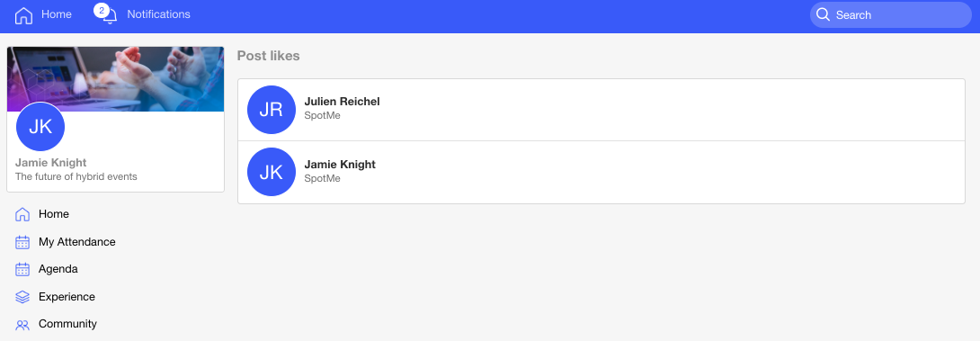Click the My Attendance calendar icon
The image size is (980, 341).
click(x=22, y=242)
